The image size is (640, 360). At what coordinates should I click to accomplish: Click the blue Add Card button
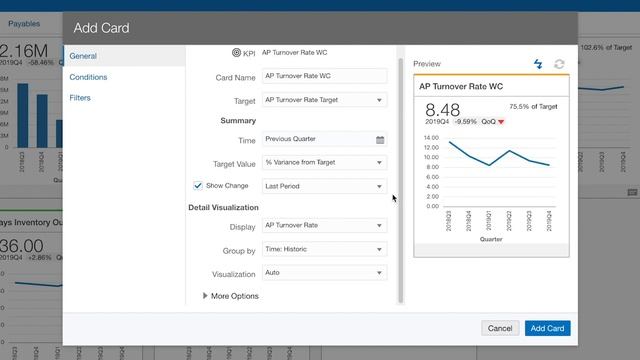click(547, 328)
